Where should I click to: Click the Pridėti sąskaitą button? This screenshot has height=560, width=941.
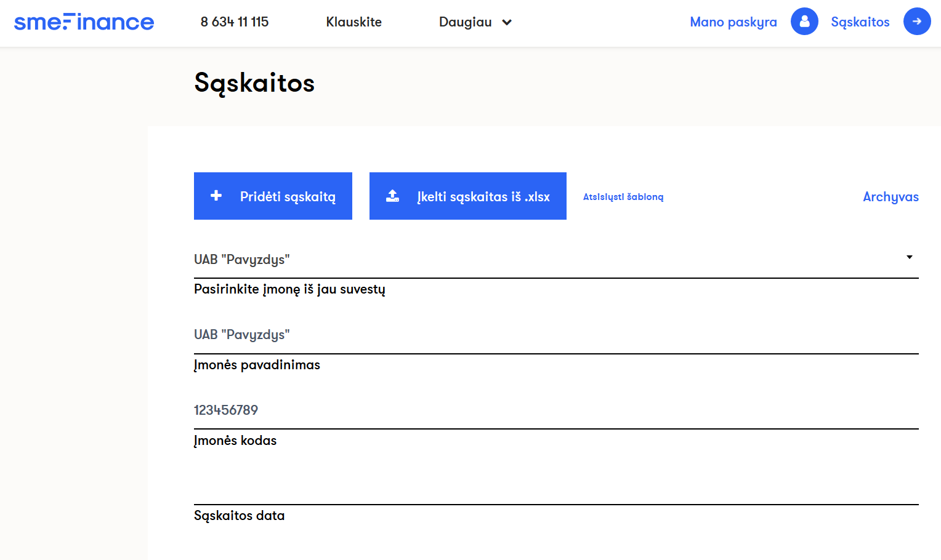[x=273, y=196]
